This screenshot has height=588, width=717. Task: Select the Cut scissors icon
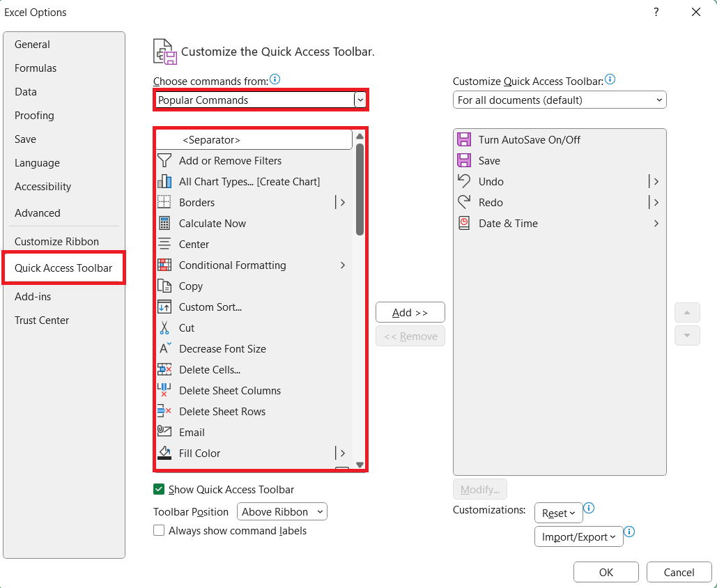(164, 328)
